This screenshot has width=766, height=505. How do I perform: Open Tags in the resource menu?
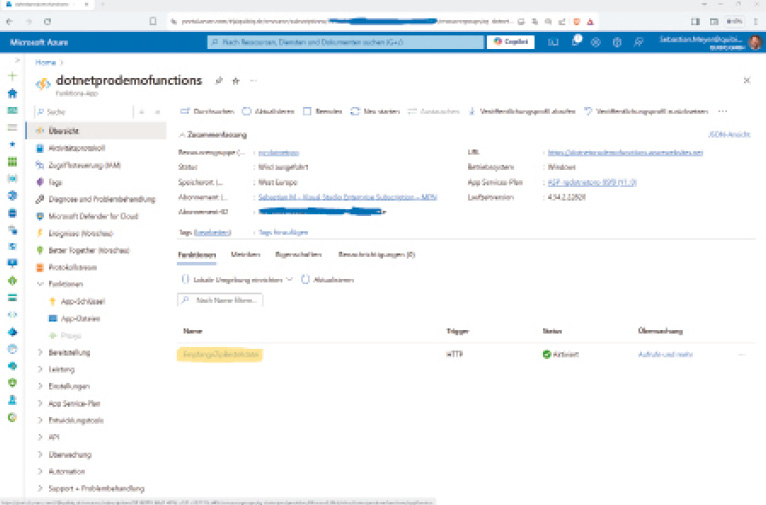click(x=55, y=182)
